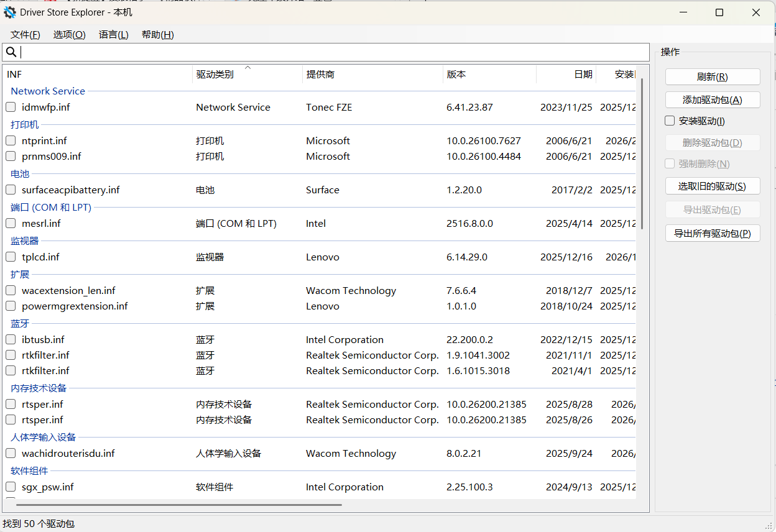Sort by the 驱动类别 column header
The width and height of the screenshot is (776, 532).
[x=215, y=75]
